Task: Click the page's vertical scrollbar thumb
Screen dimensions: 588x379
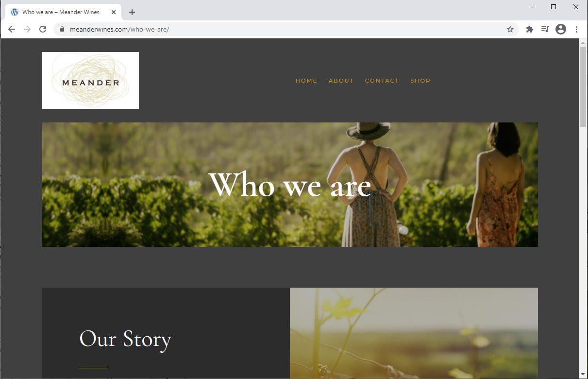Action: (583, 87)
